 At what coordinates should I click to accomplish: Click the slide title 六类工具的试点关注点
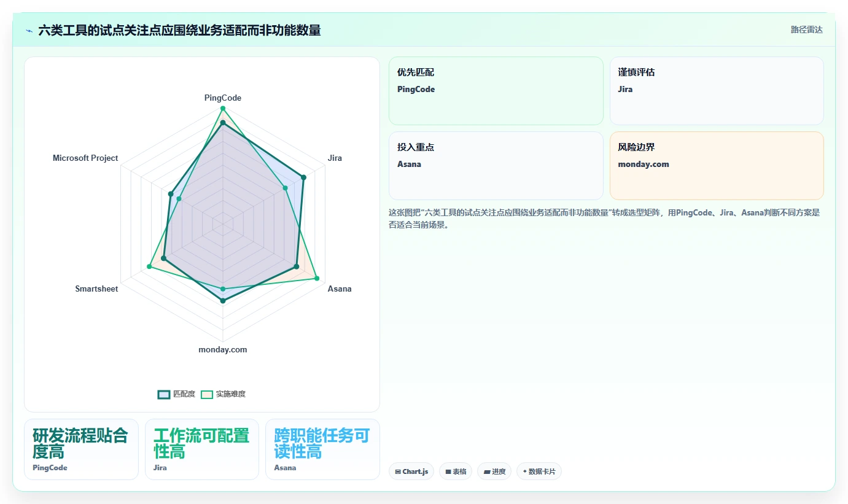click(179, 30)
